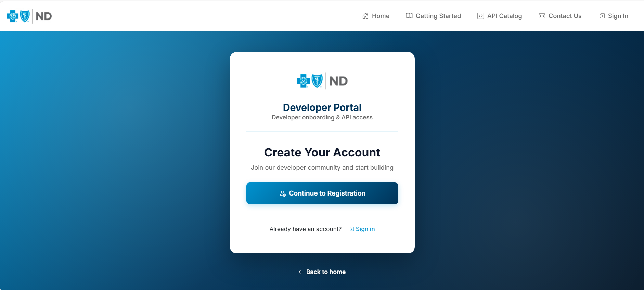Viewport: 644px width, 290px height.
Task: Click the small icon beside card's Sign in link
Action: tap(351, 229)
